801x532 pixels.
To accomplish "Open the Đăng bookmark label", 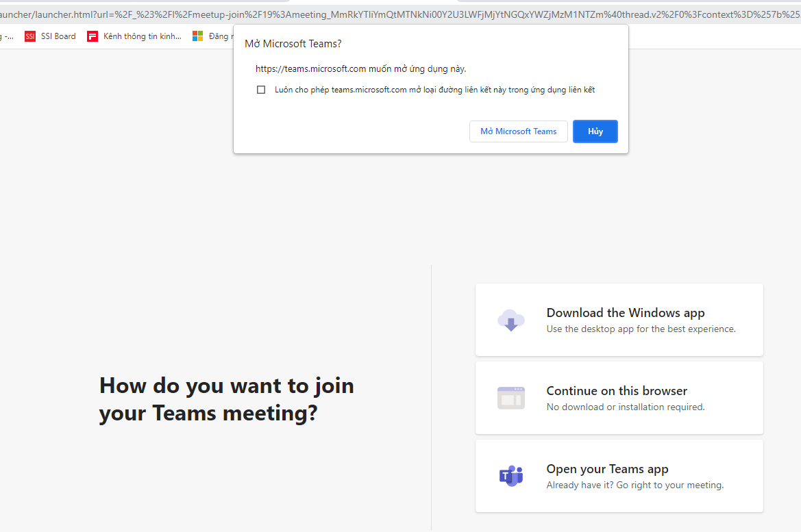I will pos(220,36).
